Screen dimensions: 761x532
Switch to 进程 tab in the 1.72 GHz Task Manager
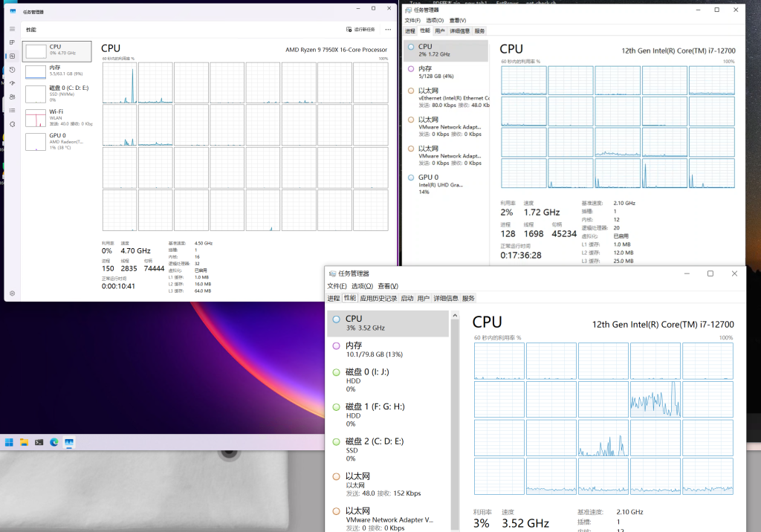point(410,31)
